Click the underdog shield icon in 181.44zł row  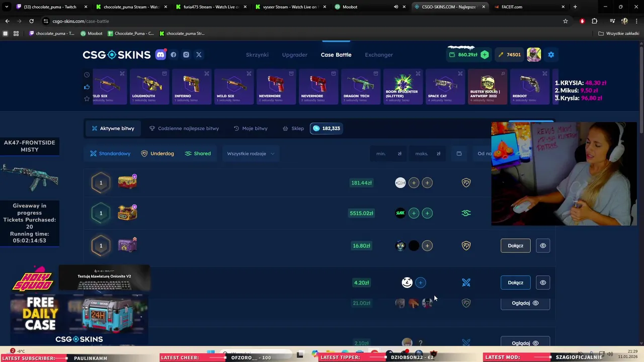pyautogui.click(x=466, y=183)
